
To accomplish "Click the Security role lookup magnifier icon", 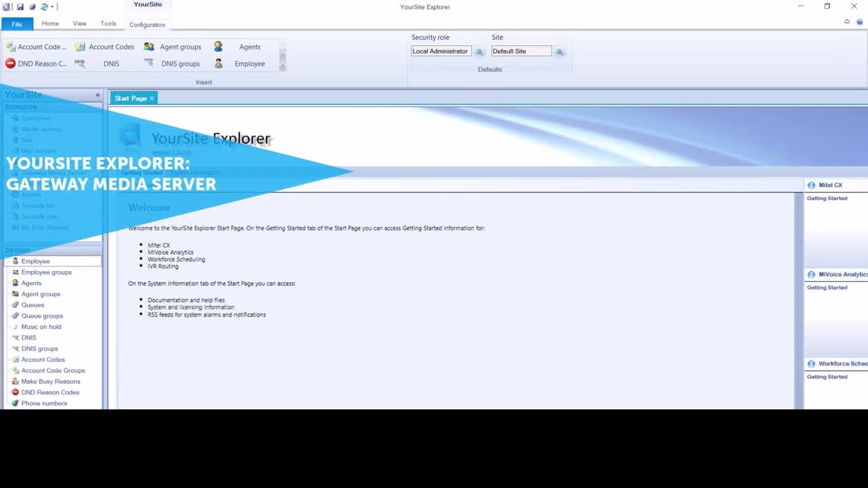I will coord(479,52).
